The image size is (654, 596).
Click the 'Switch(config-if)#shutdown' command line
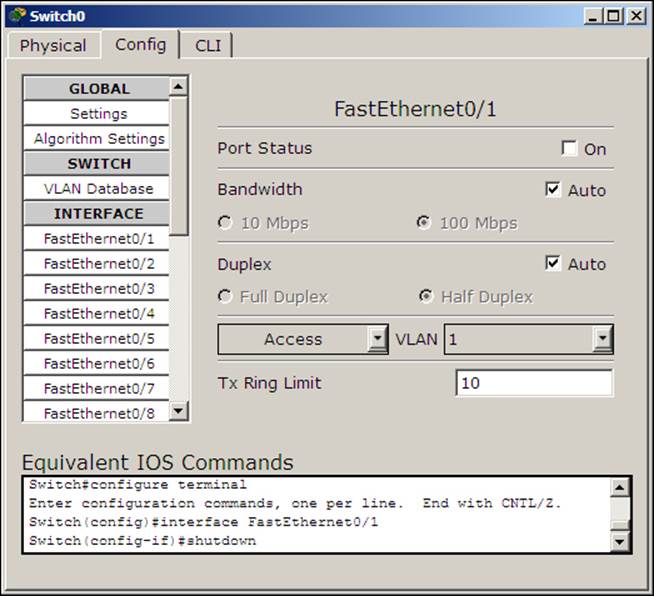[x=142, y=541]
